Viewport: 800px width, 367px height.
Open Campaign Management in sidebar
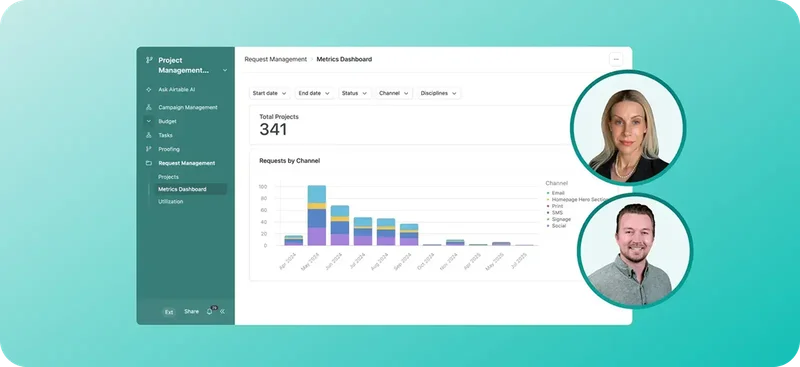188,107
